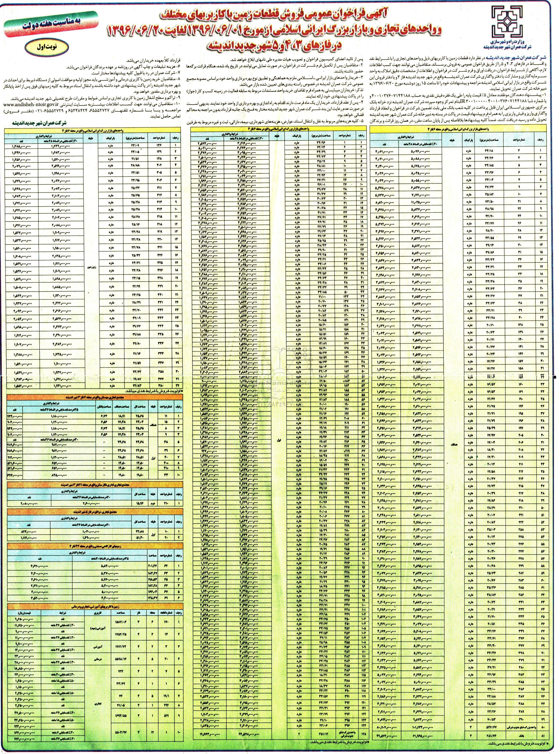Click land area '۱۶۹۳/۵۵'
Viewport: 560px width, 754px height.
click(x=121, y=716)
